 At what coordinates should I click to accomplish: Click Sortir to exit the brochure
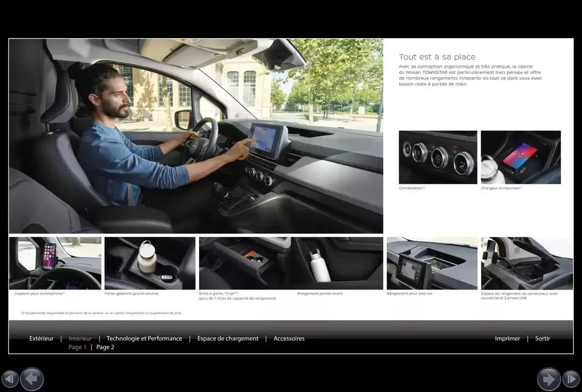[x=542, y=338]
